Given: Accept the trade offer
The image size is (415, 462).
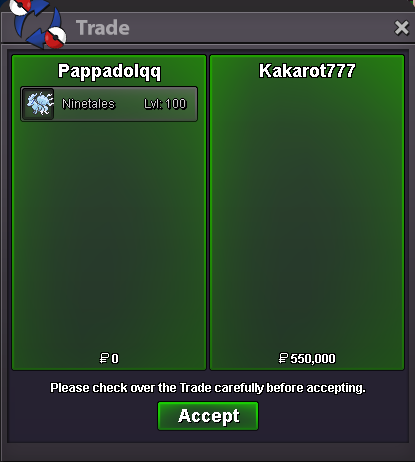Looking at the screenshot, I should pyautogui.click(x=208, y=416).
